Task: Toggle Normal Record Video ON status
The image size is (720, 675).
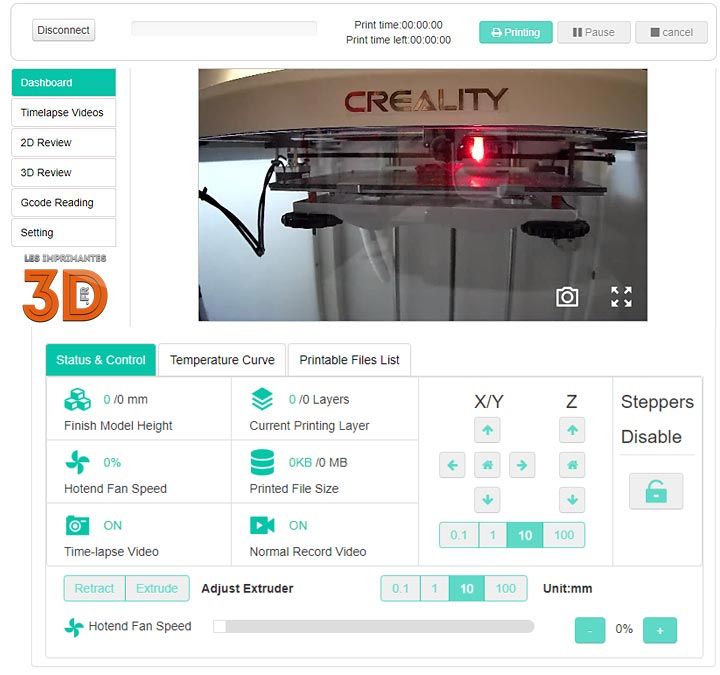Action: tap(298, 525)
